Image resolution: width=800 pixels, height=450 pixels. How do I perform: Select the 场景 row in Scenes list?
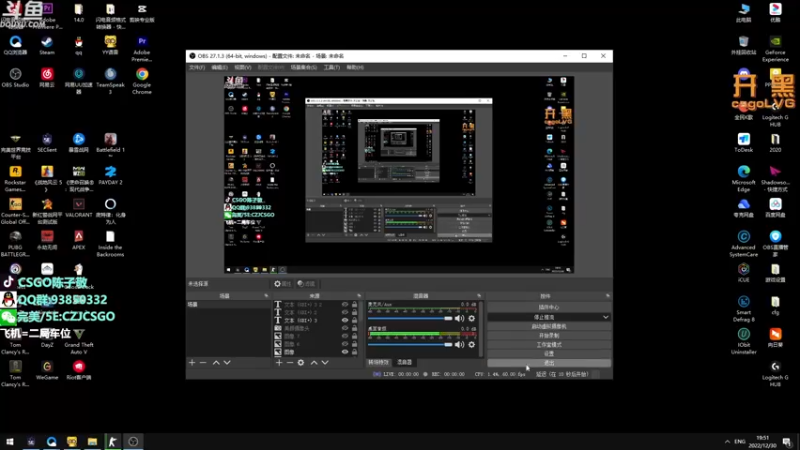point(228,305)
